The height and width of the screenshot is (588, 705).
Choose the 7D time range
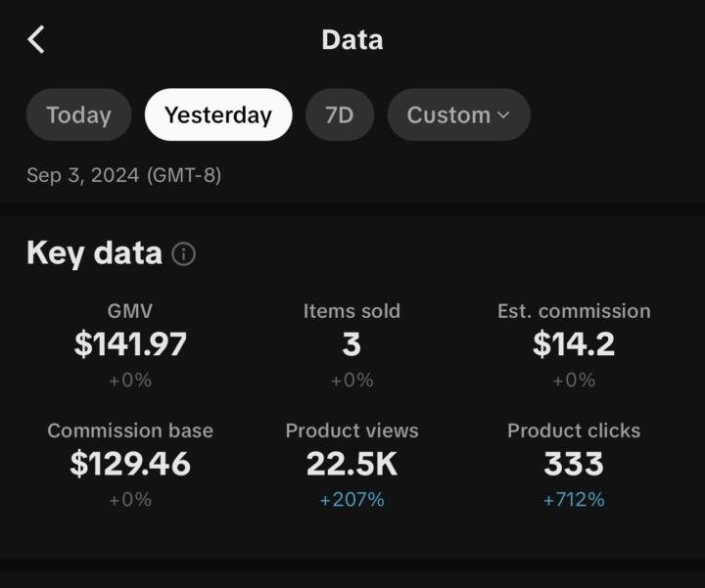point(339,114)
